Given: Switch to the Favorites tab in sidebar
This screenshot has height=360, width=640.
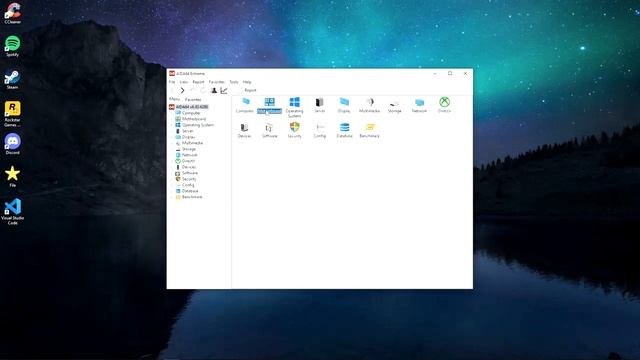Looking at the screenshot, I should tap(193, 99).
